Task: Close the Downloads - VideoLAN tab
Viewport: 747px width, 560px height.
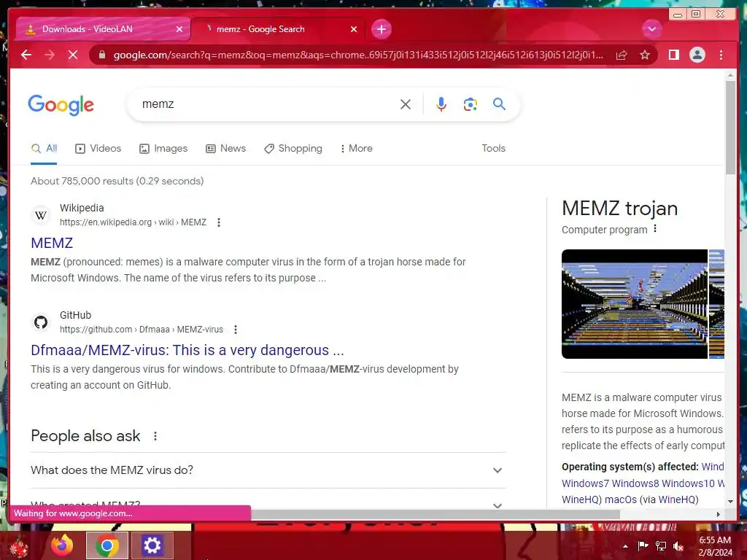Action: coord(179,29)
